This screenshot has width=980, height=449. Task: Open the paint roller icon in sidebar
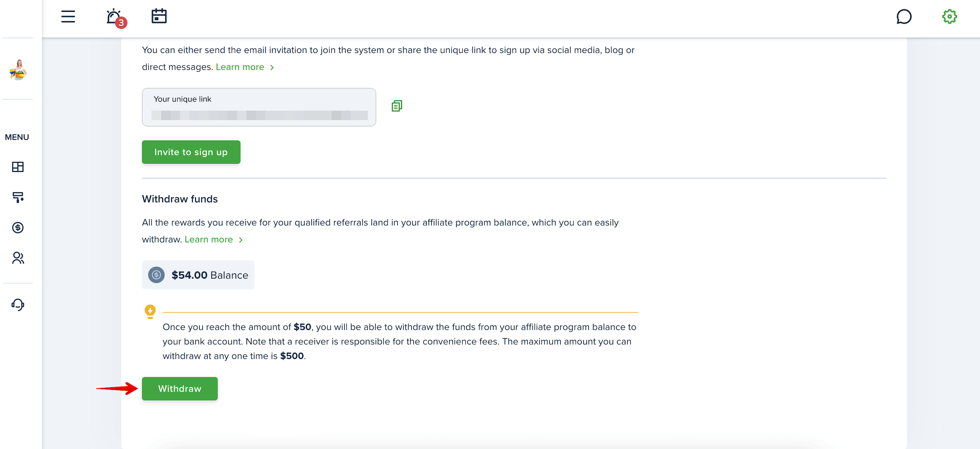pos(18,197)
